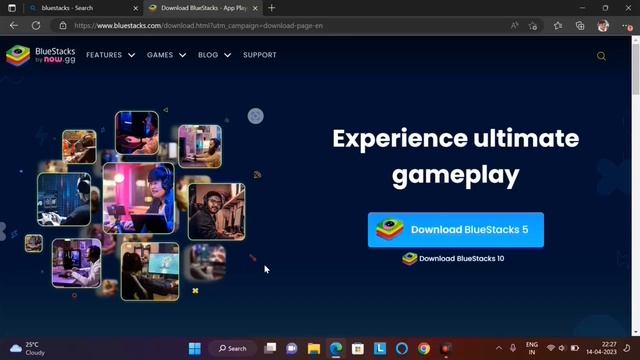Open a new tab with the plus button
This screenshot has width=640, height=360.
pyautogui.click(x=272, y=8)
